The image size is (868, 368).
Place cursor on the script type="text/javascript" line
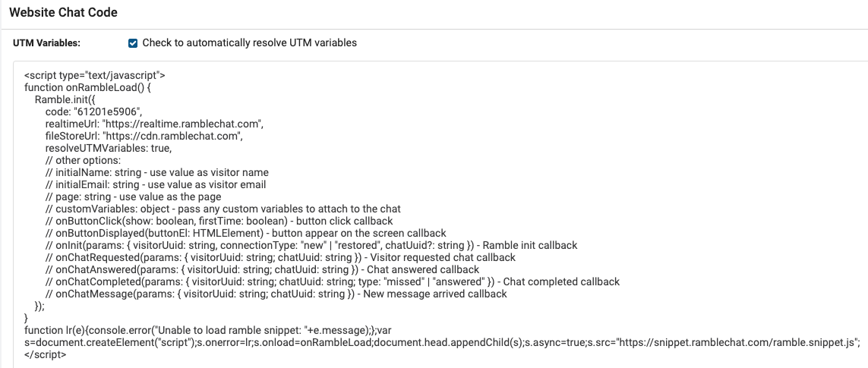(x=95, y=75)
